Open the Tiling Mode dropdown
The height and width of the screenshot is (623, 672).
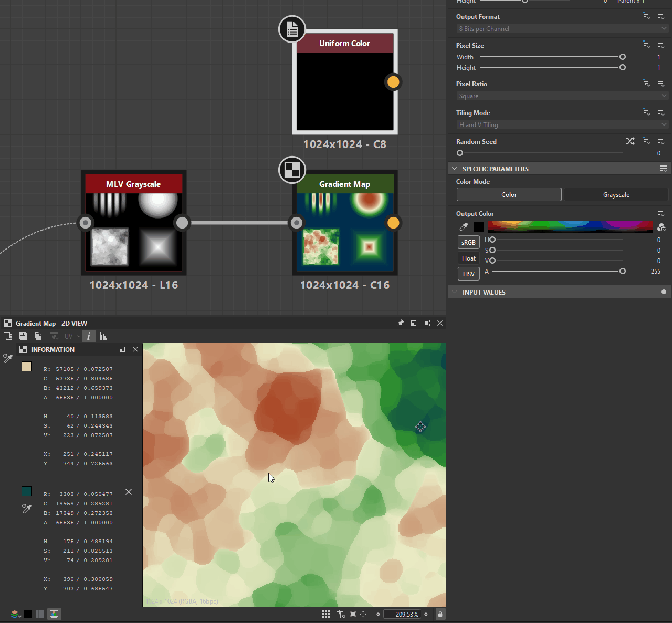click(x=562, y=124)
